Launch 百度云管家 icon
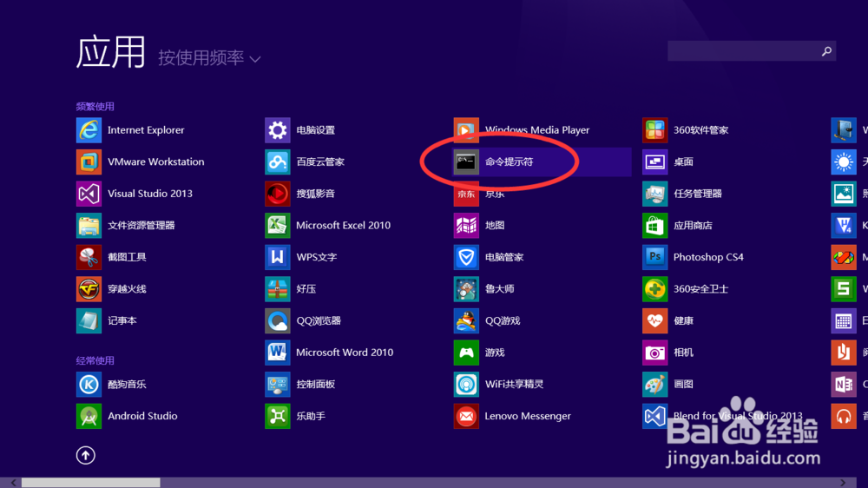The width and height of the screenshot is (868, 488). coord(278,162)
